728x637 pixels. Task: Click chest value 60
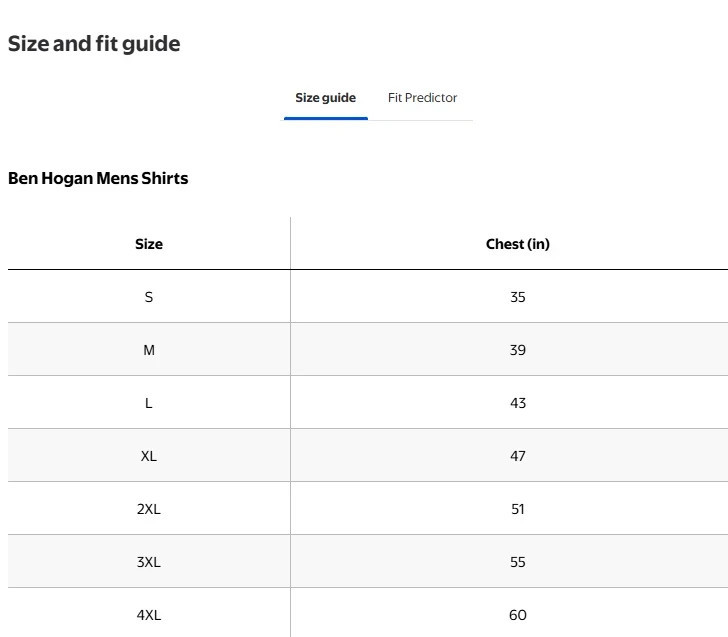[x=517, y=615]
